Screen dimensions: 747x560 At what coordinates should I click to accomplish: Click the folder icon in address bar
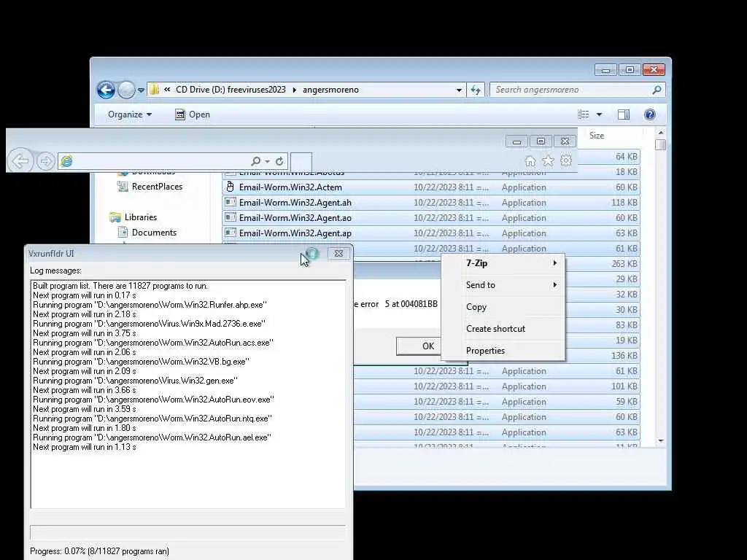point(155,90)
